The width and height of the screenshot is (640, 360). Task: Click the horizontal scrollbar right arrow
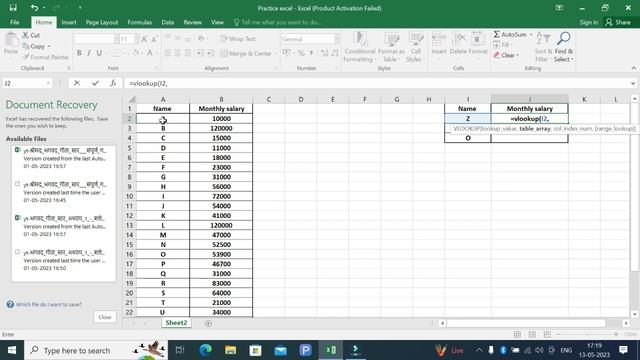pyautogui.click(x=626, y=323)
